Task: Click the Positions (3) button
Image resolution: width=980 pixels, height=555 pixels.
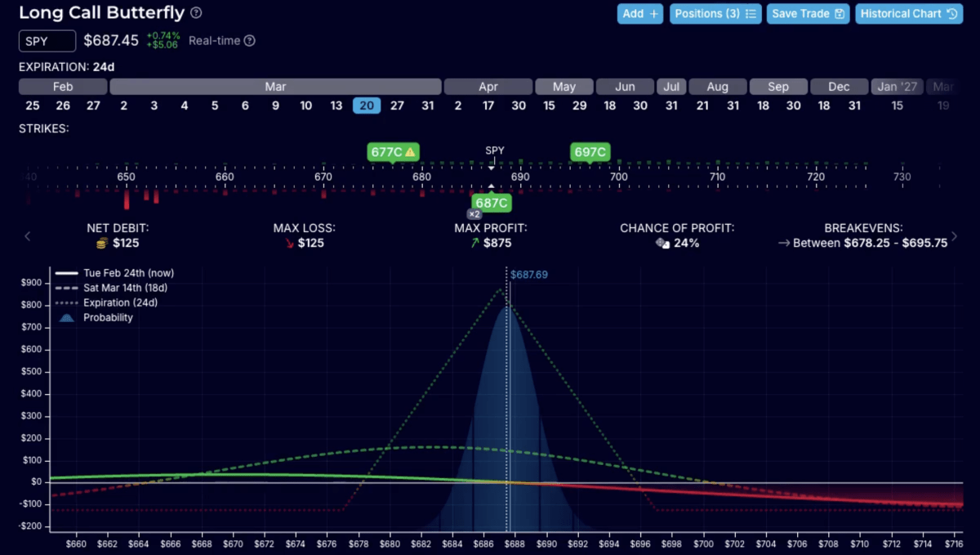Action: pos(715,14)
